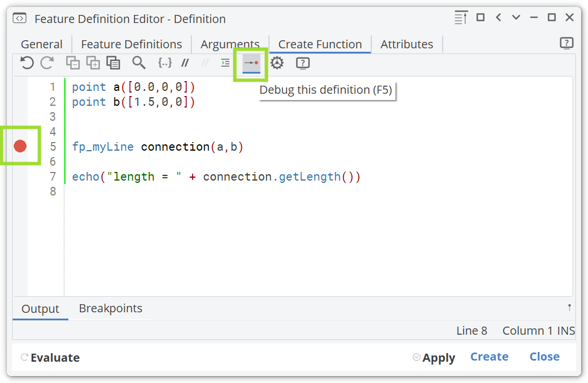The height and width of the screenshot is (383, 588).
Task: Indent code with the indent icon
Action: pos(225,63)
